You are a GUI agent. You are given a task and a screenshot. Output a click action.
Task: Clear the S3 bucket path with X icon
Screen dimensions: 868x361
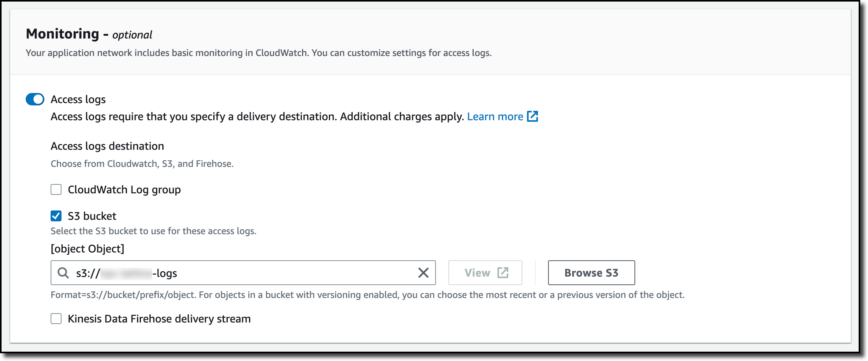coord(423,273)
